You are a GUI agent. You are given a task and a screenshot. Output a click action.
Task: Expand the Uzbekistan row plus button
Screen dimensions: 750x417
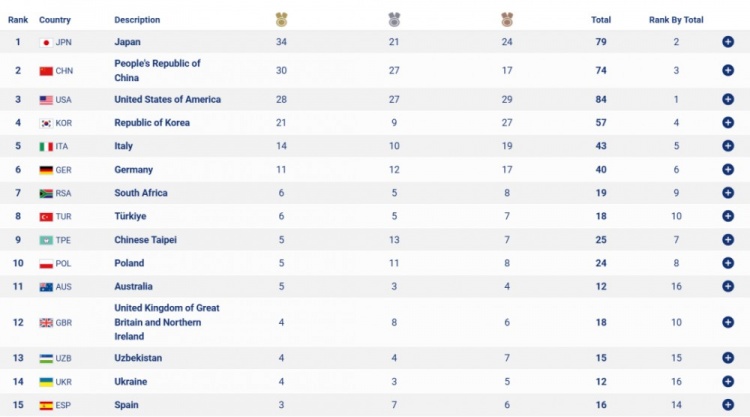coord(728,358)
